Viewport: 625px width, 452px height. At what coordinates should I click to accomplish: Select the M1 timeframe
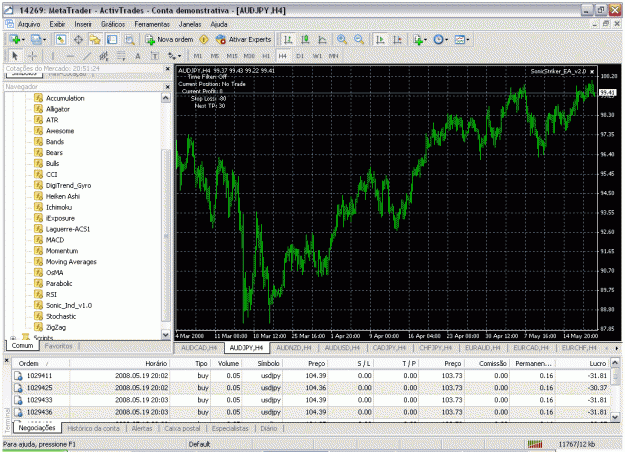(x=198, y=56)
